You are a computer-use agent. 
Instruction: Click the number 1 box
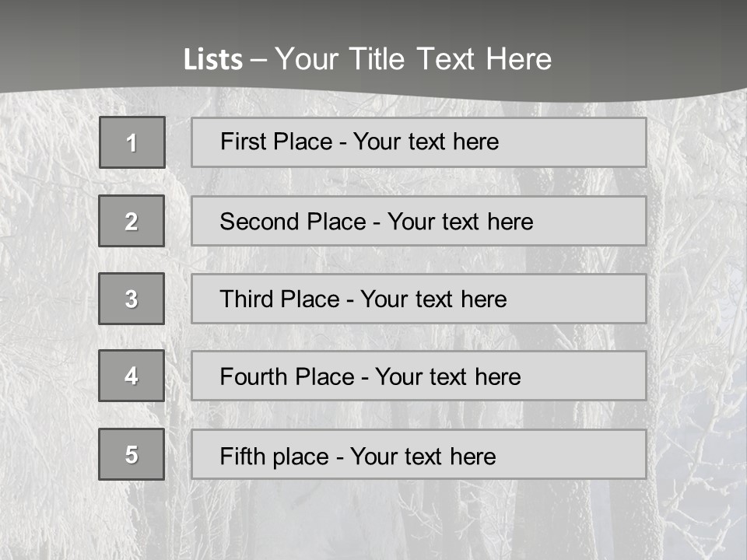[x=132, y=142]
